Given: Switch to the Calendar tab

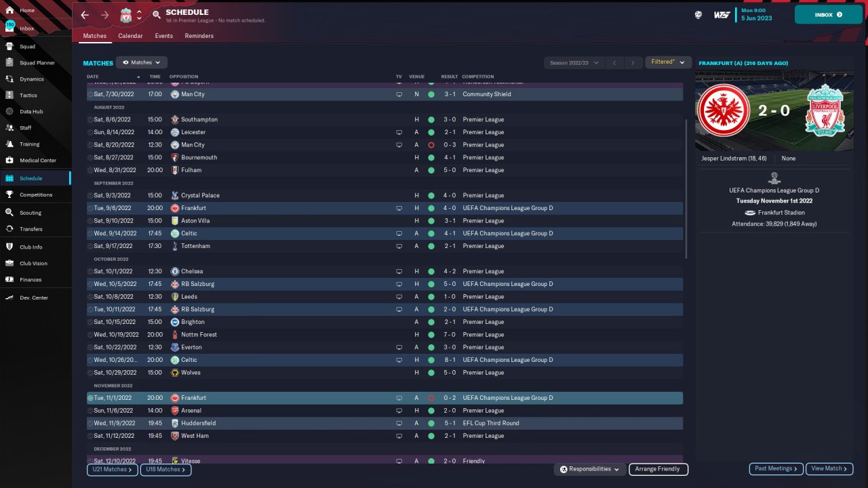Looking at the screenshot, I should pos(130,36).
